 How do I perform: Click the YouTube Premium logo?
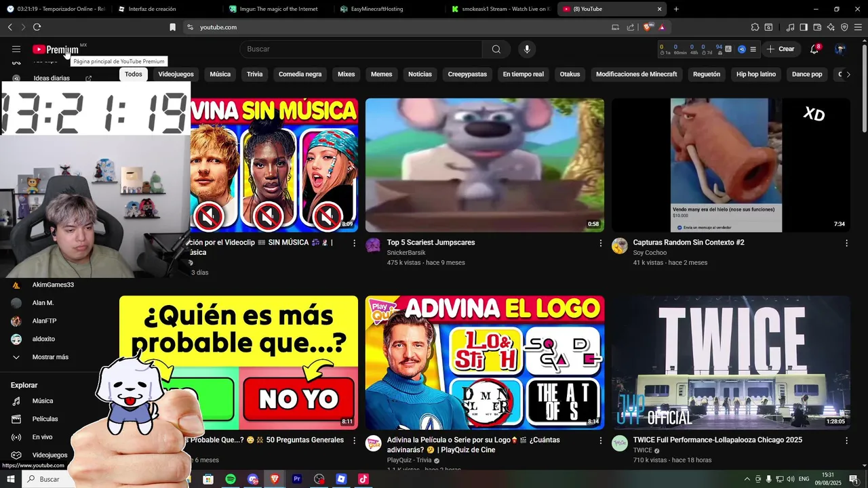56,49
